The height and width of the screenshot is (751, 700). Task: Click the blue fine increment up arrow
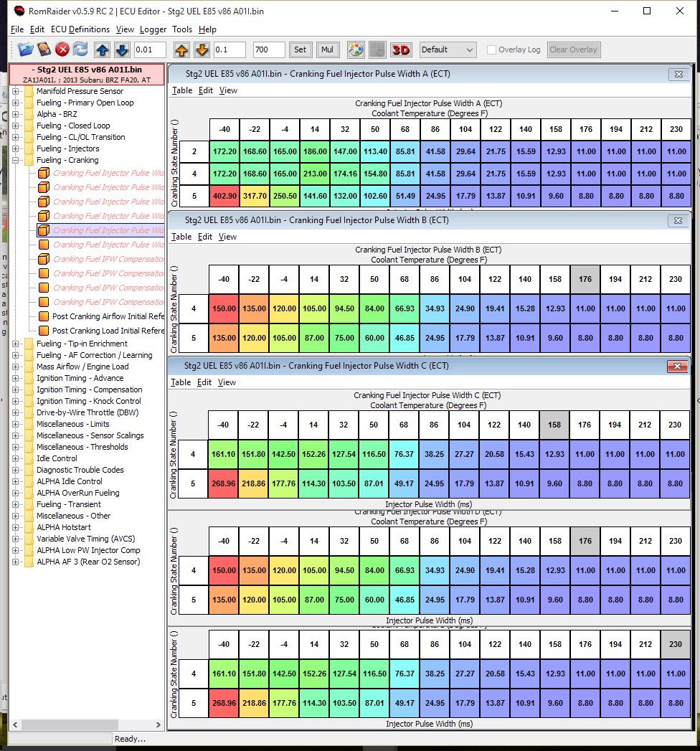[103, 49]
